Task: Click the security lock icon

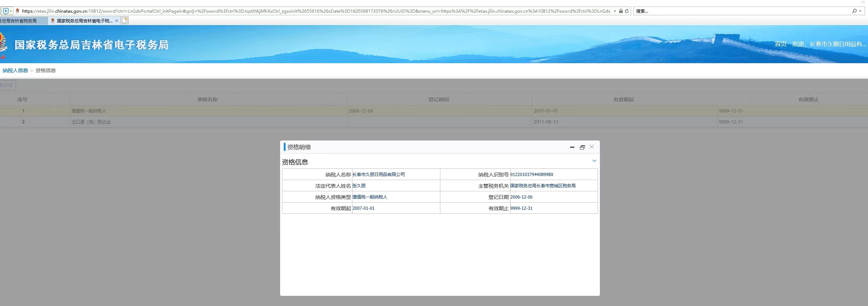Action: [x=621, y=11]
